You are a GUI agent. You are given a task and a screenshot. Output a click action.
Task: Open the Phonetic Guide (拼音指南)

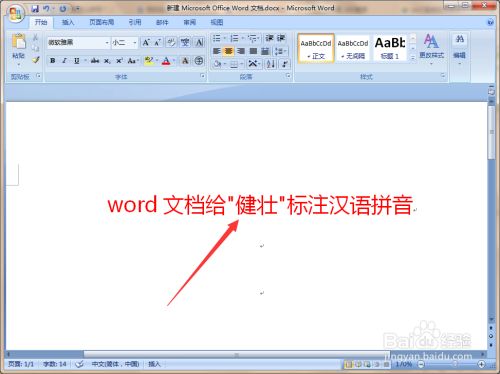click(x=185, y=42)
